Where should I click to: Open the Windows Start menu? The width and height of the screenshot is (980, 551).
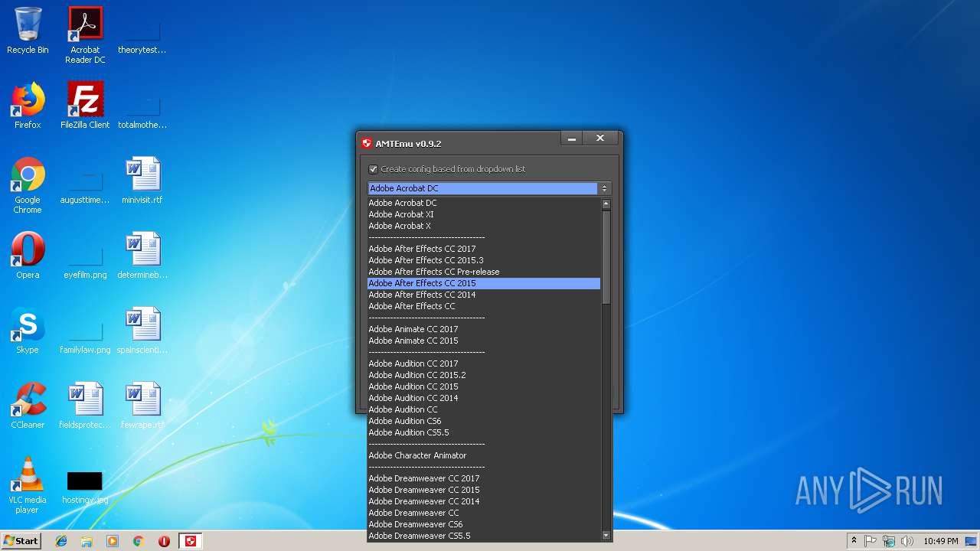pyautogui.click(x=21, y=541)
